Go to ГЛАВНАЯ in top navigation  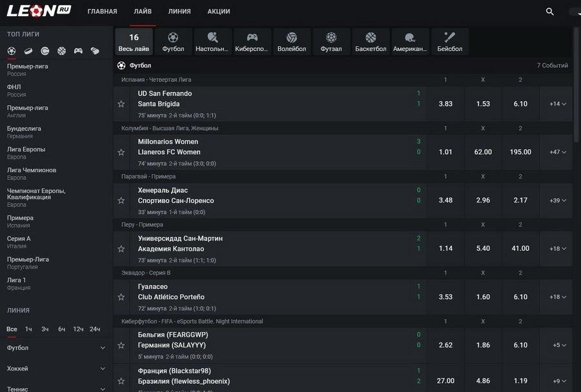pos(102,12)
